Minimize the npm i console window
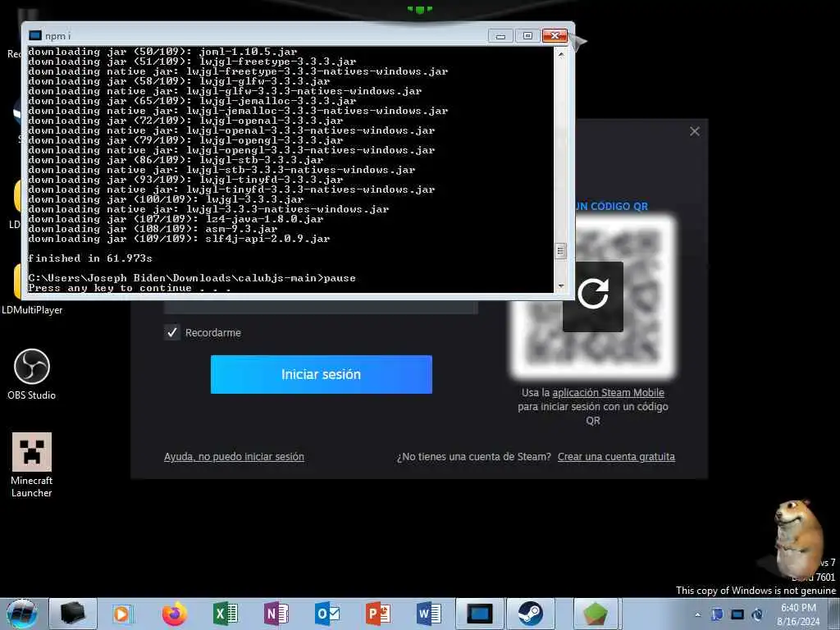Screen dimensions: 840x630 tap(500, 35)
